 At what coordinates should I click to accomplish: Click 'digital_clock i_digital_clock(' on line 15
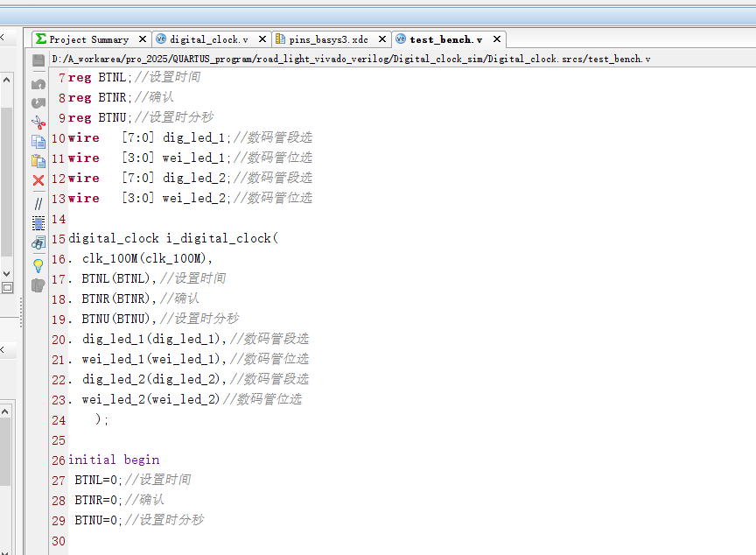pyautogui.click(x=173, y=238)
